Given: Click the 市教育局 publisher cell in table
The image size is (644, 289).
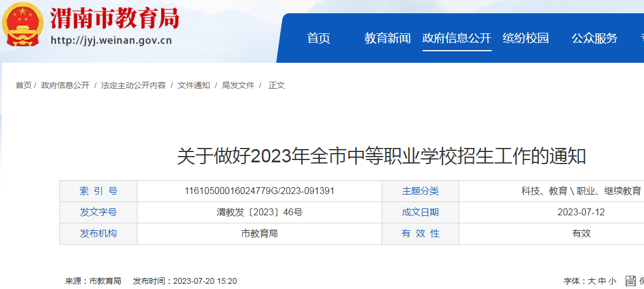Looking at the screenshot, I should [260, 234].
